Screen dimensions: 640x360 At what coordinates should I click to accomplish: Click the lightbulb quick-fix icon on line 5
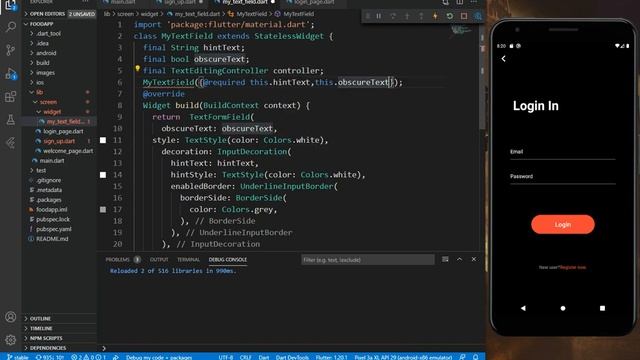click(x=138, y=69)
